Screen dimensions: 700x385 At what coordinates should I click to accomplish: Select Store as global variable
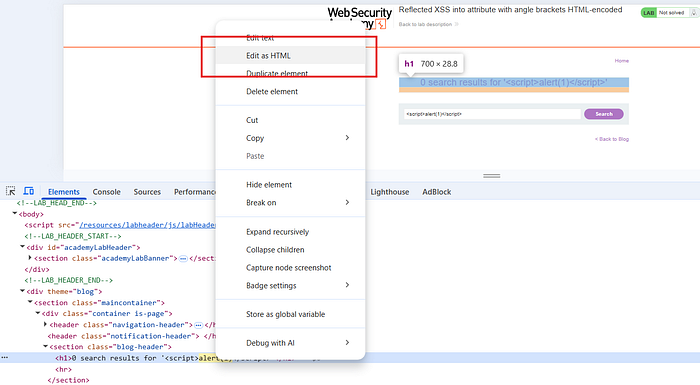290,314
